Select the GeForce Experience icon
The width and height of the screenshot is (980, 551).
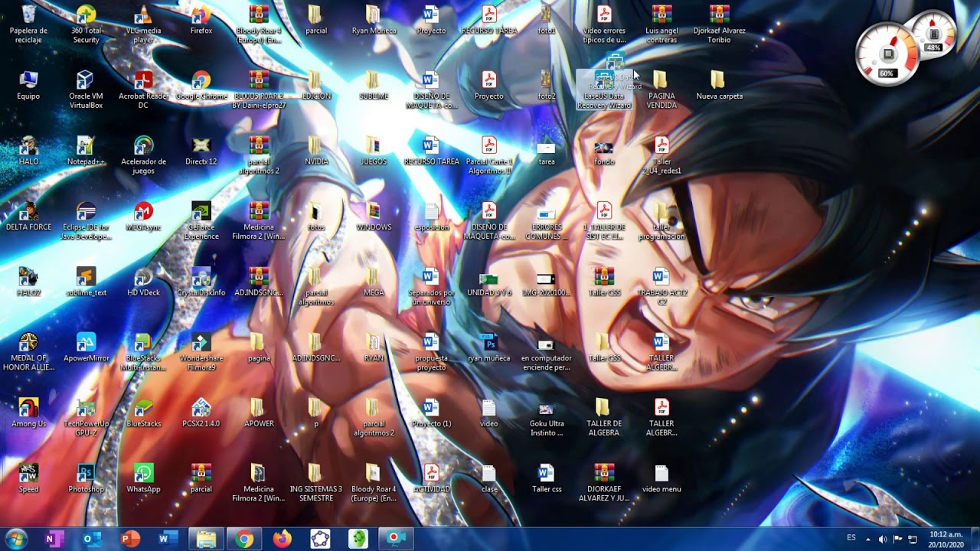click(x=201, y=220)
